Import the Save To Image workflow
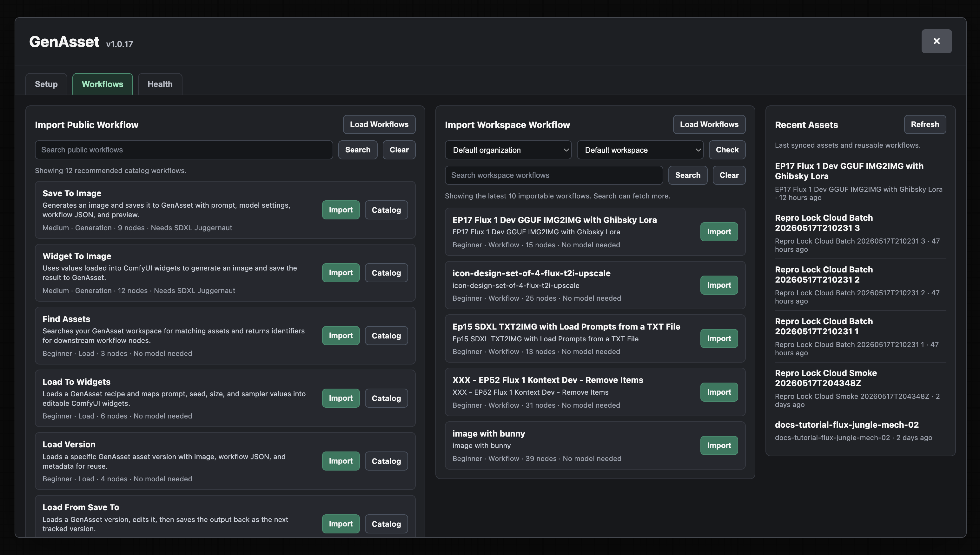Screen dimensions: 980x555 [x=341, y=210]
